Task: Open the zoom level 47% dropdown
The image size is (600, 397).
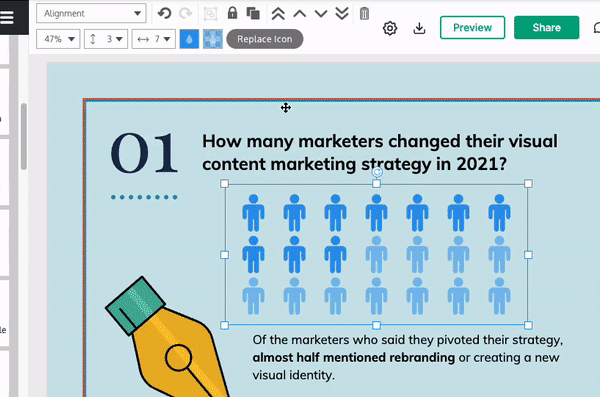Action: tap(58, 39)
